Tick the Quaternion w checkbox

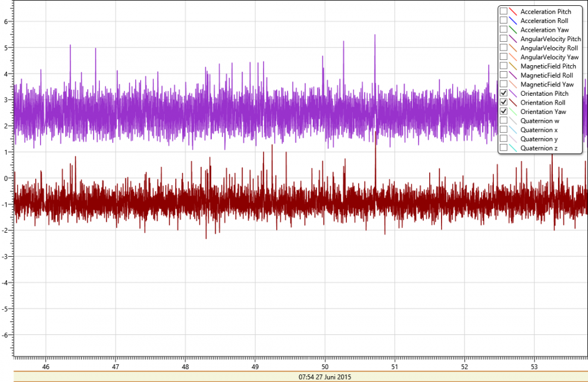click(x=503, y=120)
